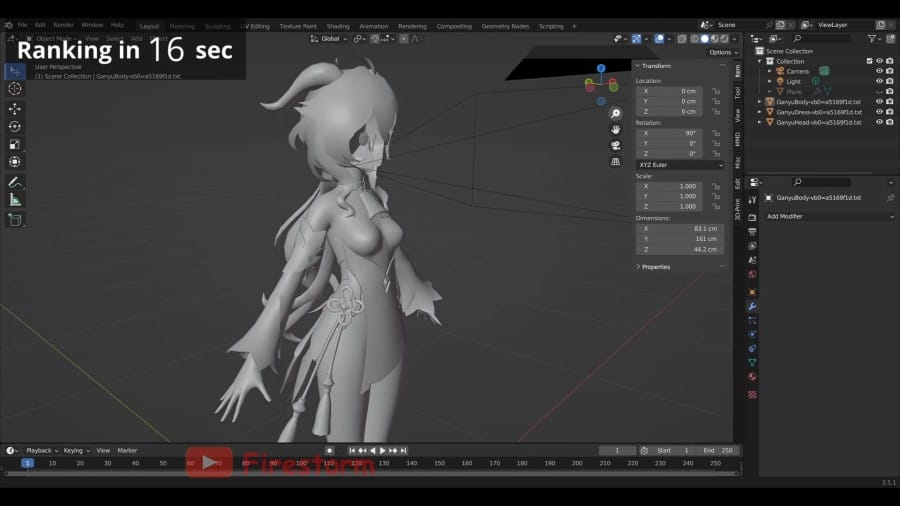Open the viewport Options dropdown

tap(723, 52)
